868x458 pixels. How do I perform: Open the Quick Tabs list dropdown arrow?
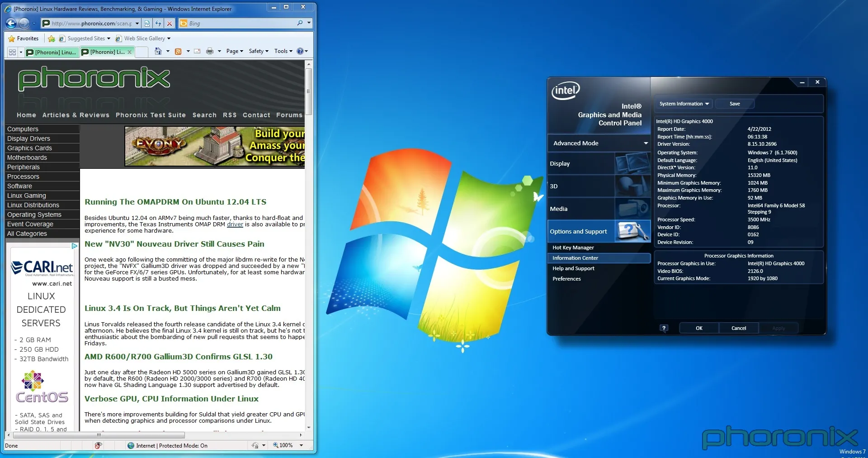21,52
